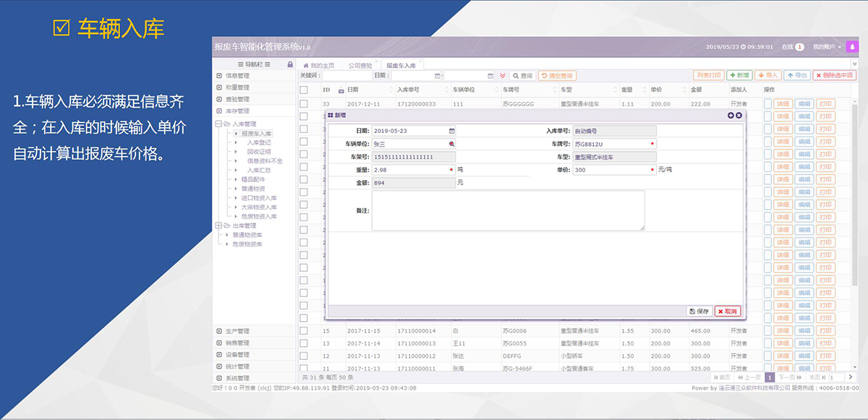This screenshot has width=868, height=420.
Task: Close the 报废车入库 tab
Action: click(x=421, y=63)
